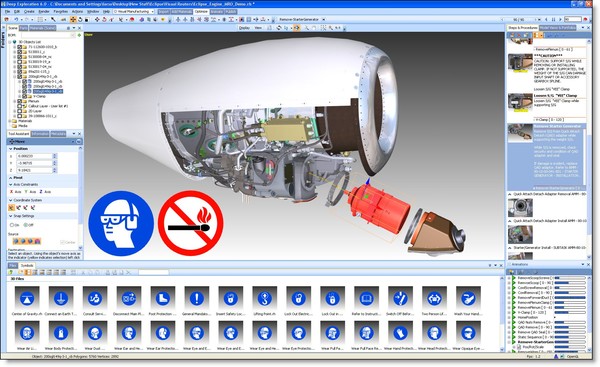Screen dimensions: 600x367
Task: Choose the Wear Head Protection symbol
Action: (x=434, y=333)
